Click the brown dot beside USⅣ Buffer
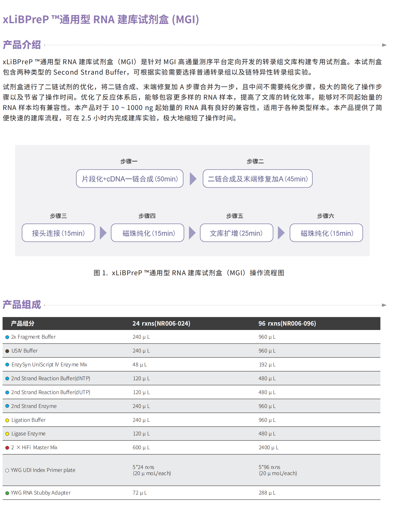 pyautogui.click(x=7, y=351)
